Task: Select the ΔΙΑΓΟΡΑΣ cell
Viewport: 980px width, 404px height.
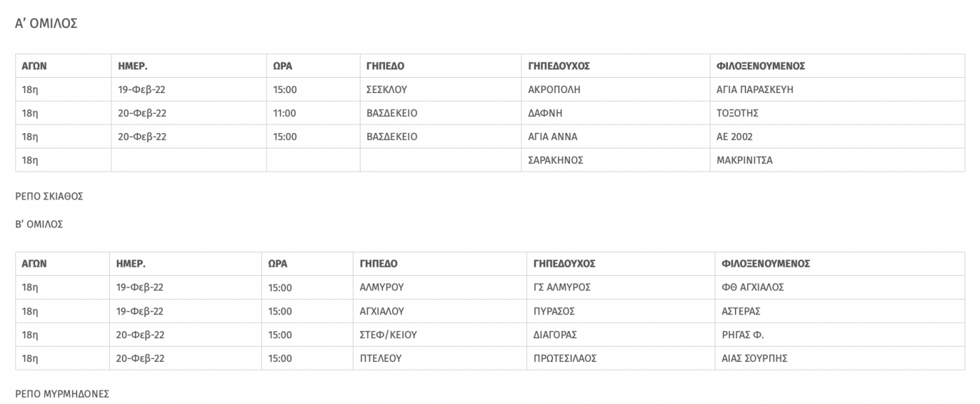Action: coord(620,335)
